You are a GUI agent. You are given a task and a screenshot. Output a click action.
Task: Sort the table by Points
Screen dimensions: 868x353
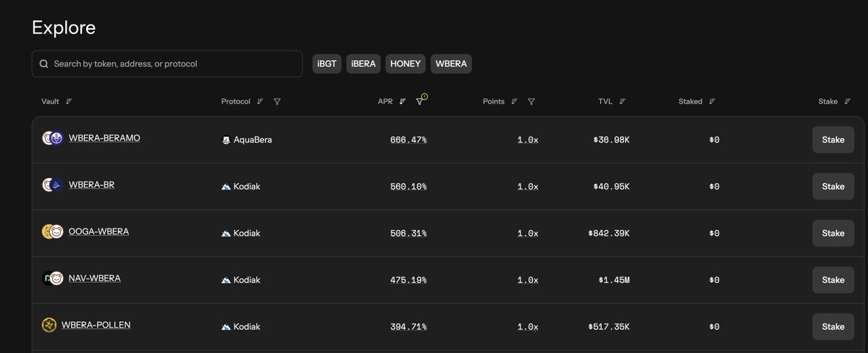(x=514, y=102)
